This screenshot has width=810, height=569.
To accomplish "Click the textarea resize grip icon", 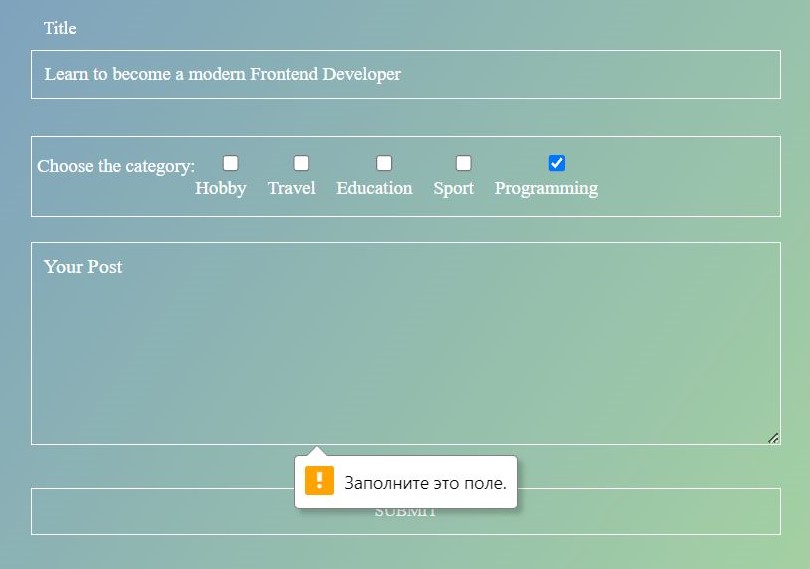I will click(x=773, y=438).
